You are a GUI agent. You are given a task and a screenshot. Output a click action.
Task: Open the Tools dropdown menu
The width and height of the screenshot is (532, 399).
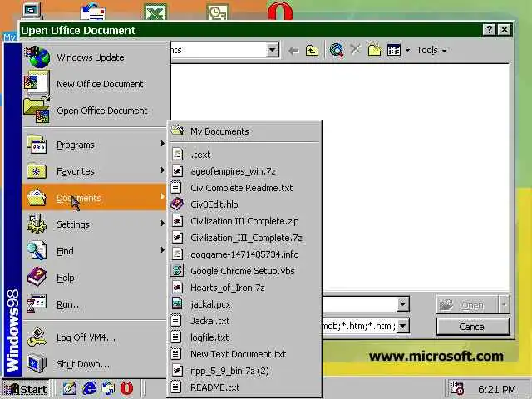(431, 50)
